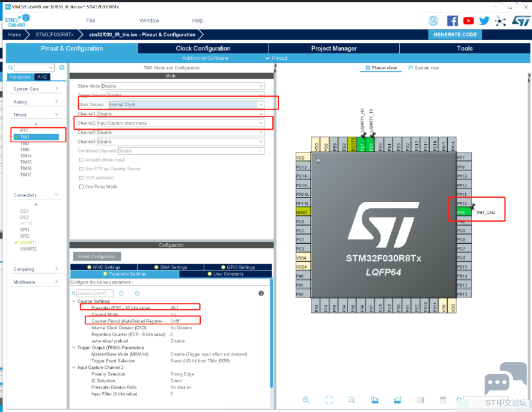Click the fit-to-screen icon below pinout
This screenshot has height=412, width=532.
click(329, 400)
